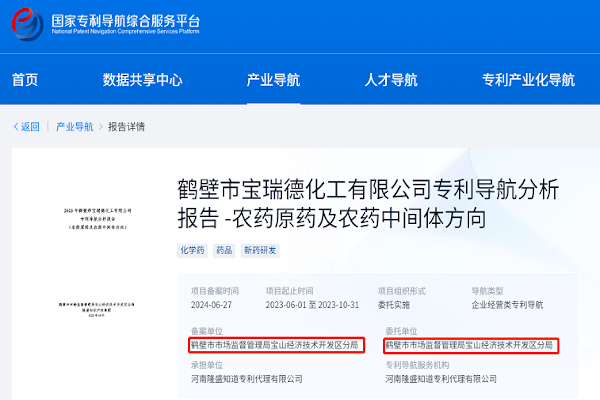This screenshot has height=400, width=600.
Task: Click the 委托单位 value 鹤壁市市场监督管理局宝山经济技术开发区分局
Action: [469, 345]
